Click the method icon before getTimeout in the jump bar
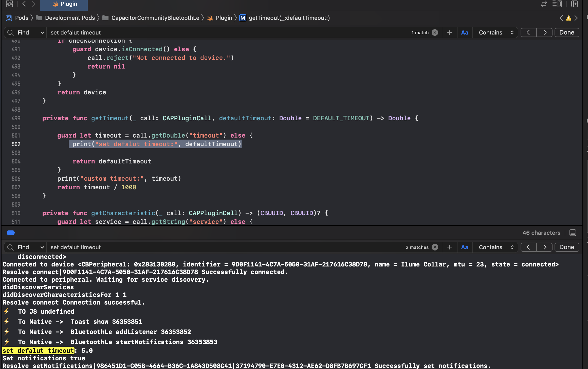 click(x=243, y=18)
